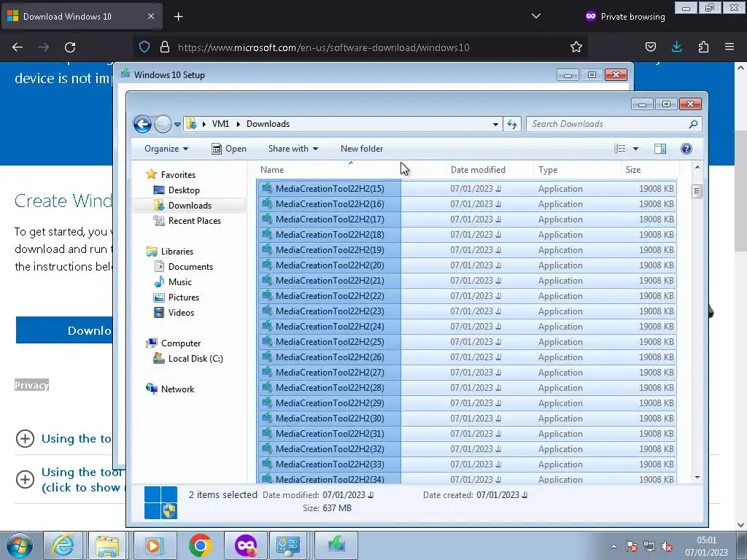Viewport: 747px width, 560px height.
Task: Click Explorer's greyed forward arrow button
Action: click(x=163, y=124)
